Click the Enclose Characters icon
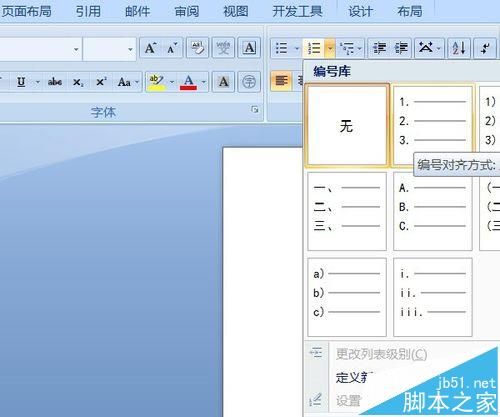This screenshot has height=417, width=500. click(x=249, y=82)
